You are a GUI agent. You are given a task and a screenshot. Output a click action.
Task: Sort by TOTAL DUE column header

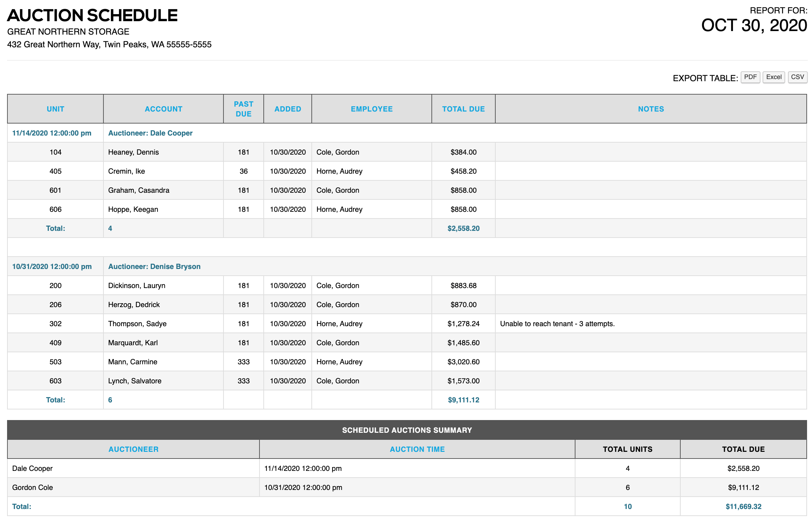coord(463,109)
